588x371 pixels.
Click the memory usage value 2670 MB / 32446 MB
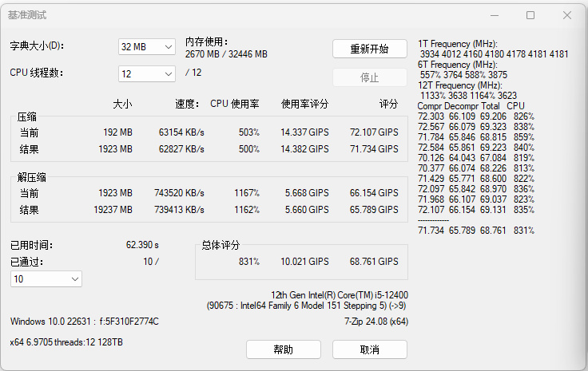coord(226,54)
